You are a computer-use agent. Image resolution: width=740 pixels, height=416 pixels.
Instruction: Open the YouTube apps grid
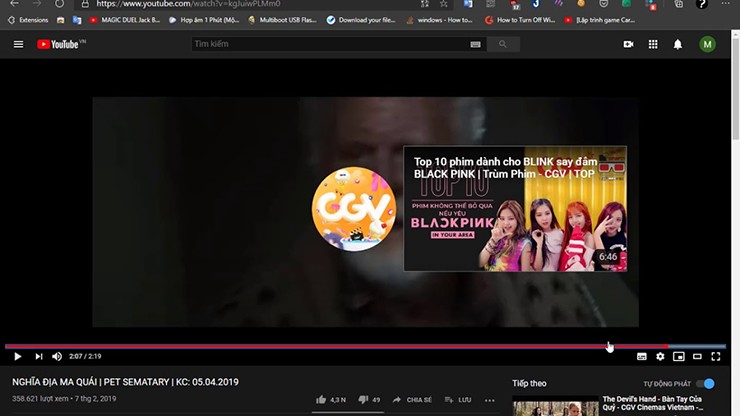tap(653, 44)
